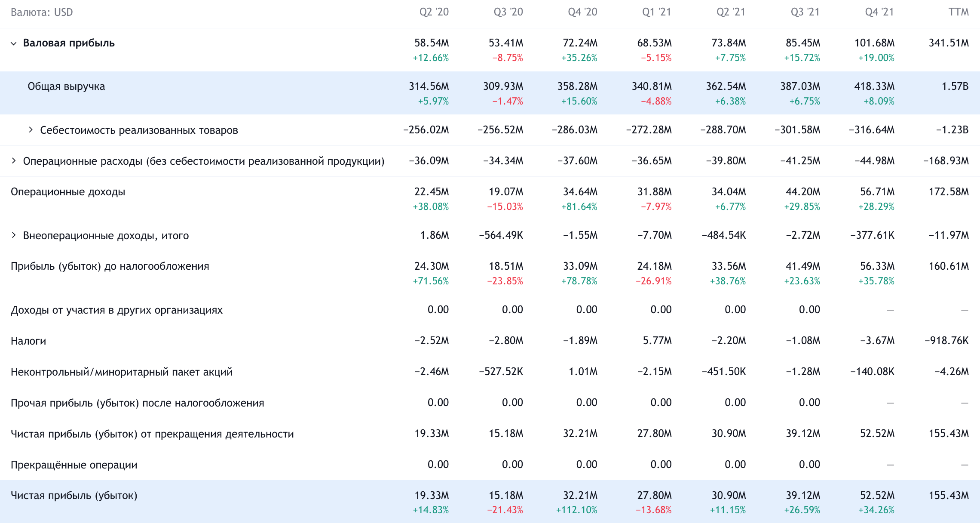Screen dimensions: 980x524
Task: Click Доходы от участия в других организациях
Action: [116, 310]
